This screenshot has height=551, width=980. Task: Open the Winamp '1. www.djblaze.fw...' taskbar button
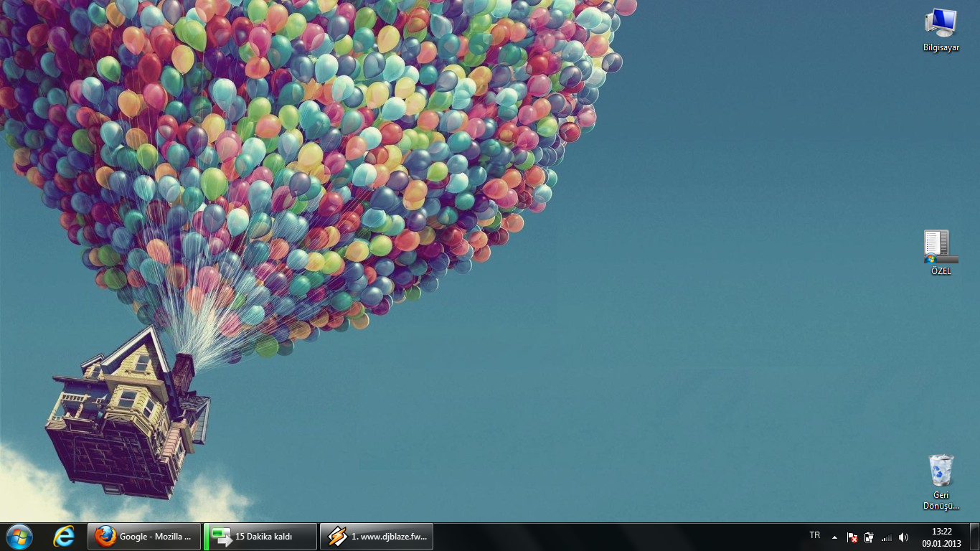pyautogui.click(x=377, y=537)
